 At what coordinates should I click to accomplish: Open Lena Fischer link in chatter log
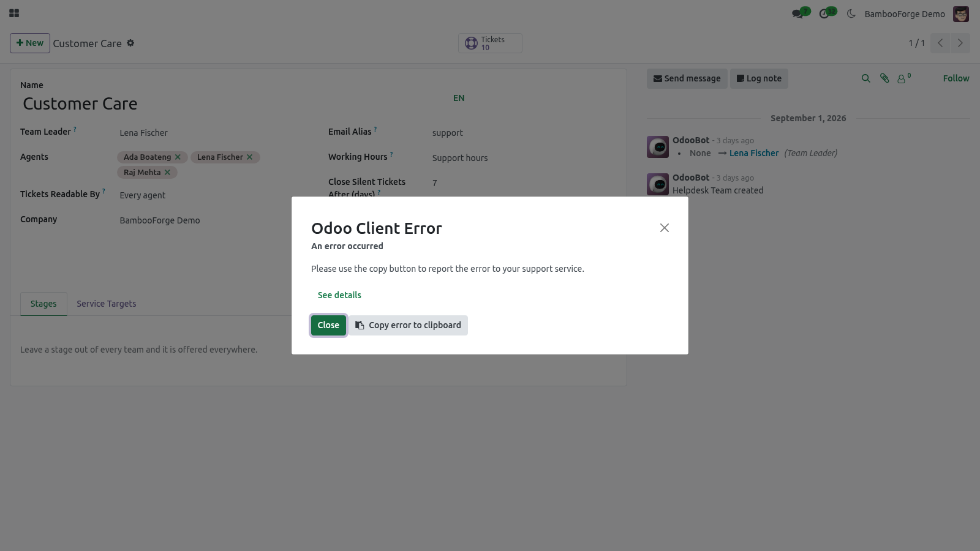pos(754,153)
